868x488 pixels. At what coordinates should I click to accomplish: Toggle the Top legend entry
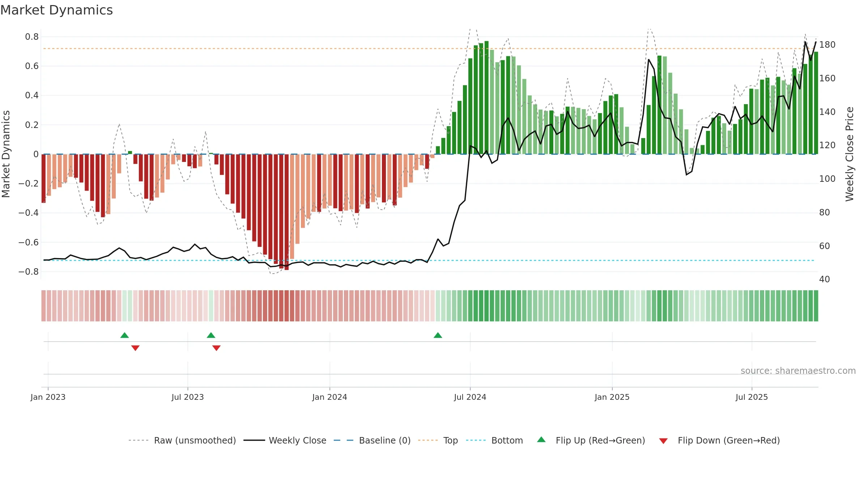(438, 440)
